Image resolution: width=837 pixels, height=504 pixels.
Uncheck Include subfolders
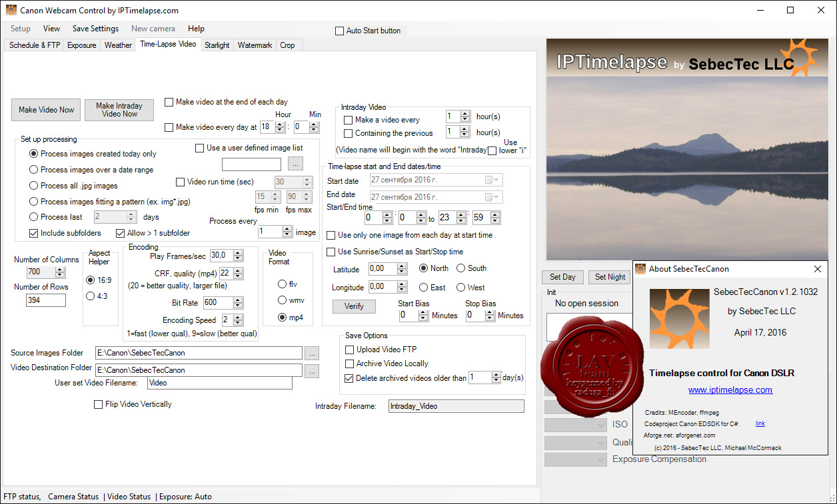click(34, 233)
